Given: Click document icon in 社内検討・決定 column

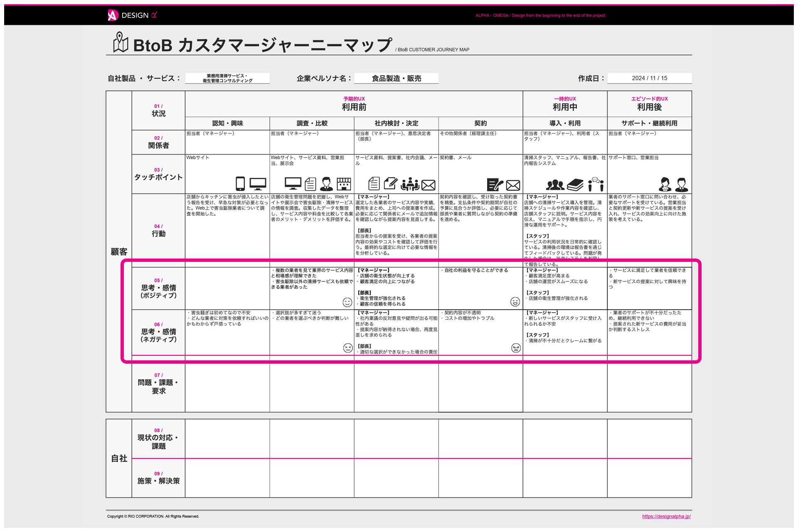Looking at the screenshot, I should [374, 184].
